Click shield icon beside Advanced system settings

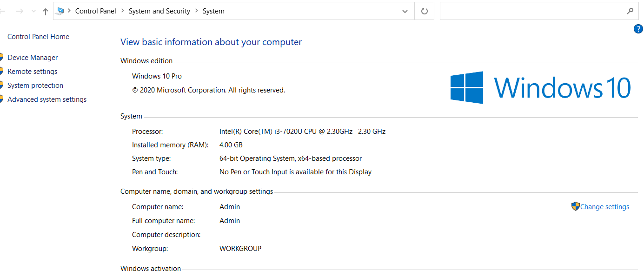point(2,99)
